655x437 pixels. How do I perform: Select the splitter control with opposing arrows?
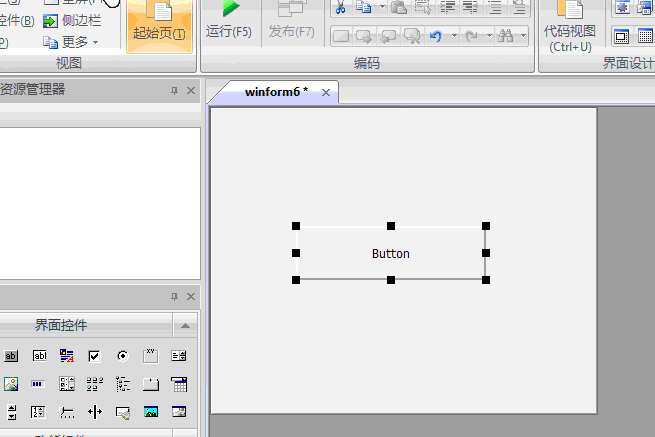point(95,412)
